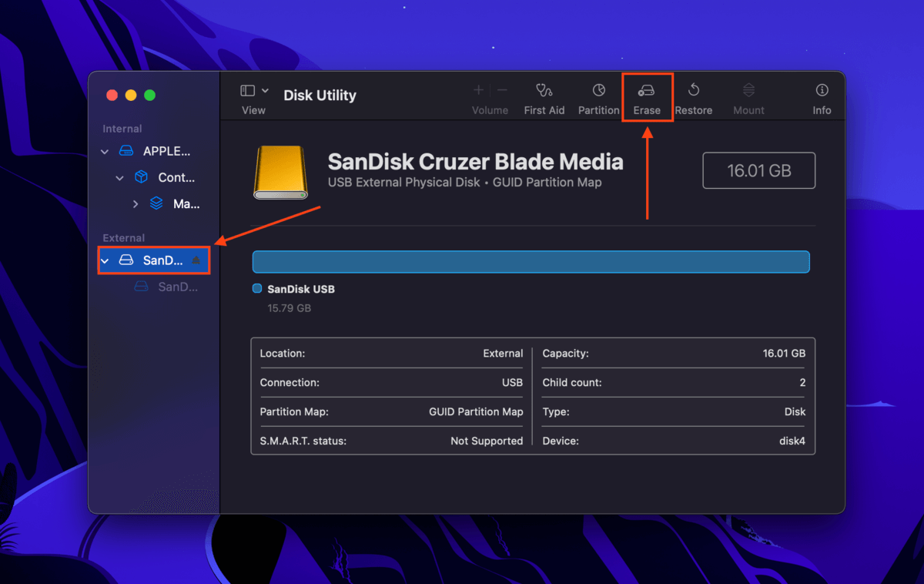924x584 pixels.
Task: Click the SanDisk USB blue legend square
Action: (x=257, y=289)
